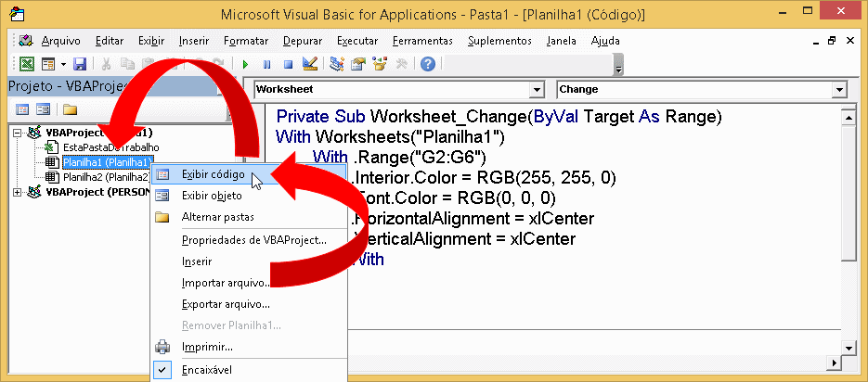Click the folder icon beside Alternar pastas
The height and width of the screenshot is (382, 868).
pos(162,217)
